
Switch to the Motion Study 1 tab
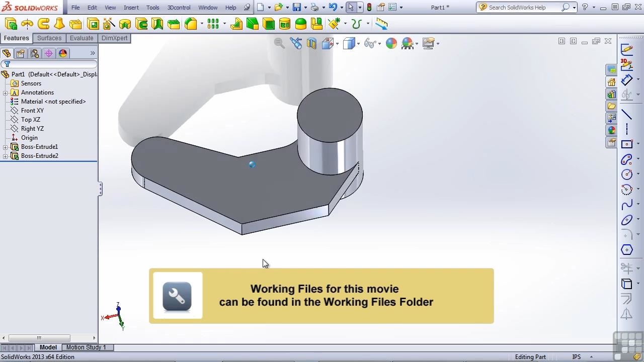[x=86, y=347]
